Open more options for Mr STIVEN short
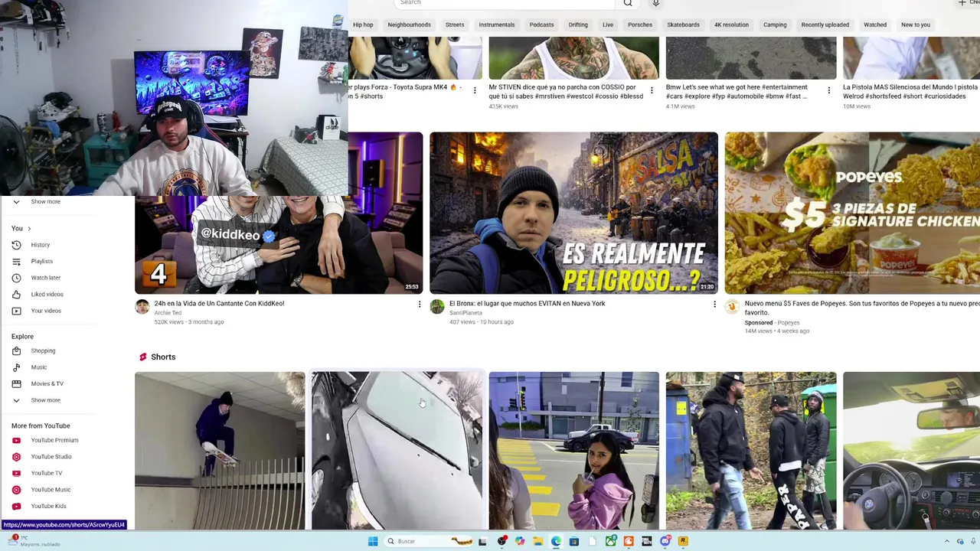The height and width of the screenshot is (551, 980). 652,91
